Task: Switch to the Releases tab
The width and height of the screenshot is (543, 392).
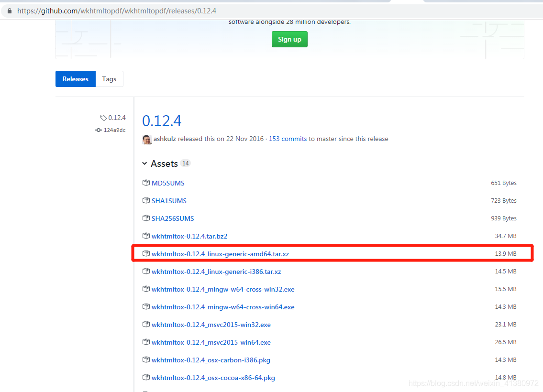Action: point(76,79)
